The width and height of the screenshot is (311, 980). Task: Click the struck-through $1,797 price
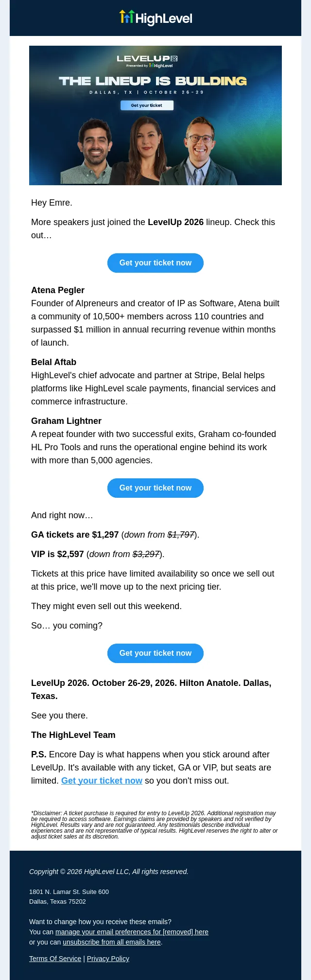[x=181, y=535]
